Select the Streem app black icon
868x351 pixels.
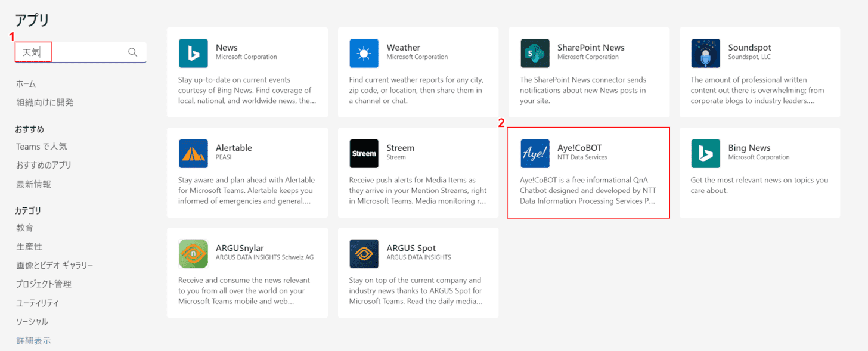pos(364,154)
